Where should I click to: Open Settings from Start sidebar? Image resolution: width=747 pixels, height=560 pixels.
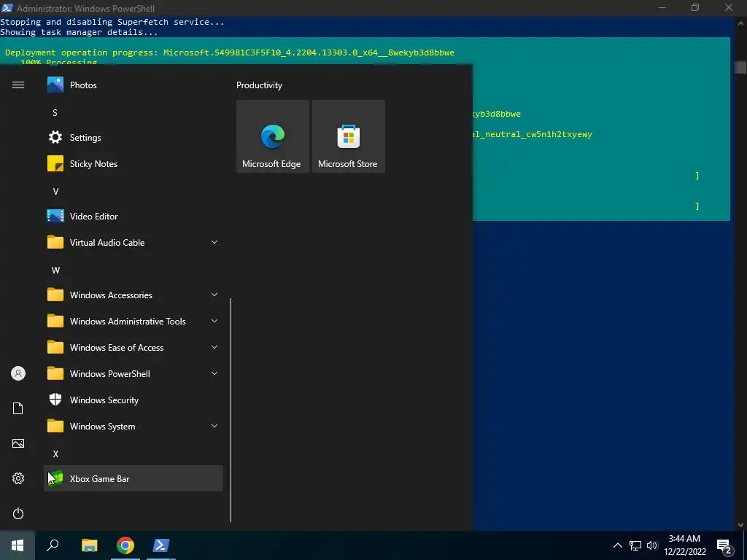tap(18, 478)
